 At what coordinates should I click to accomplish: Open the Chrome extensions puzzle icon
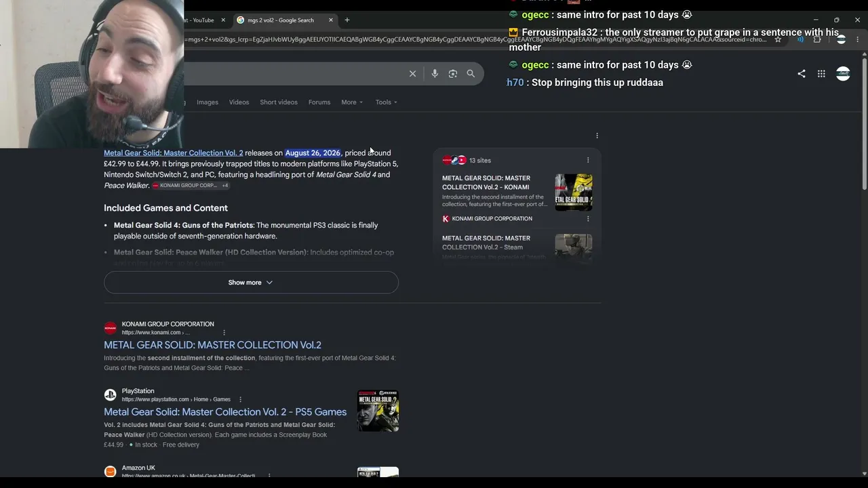[817, 39]
